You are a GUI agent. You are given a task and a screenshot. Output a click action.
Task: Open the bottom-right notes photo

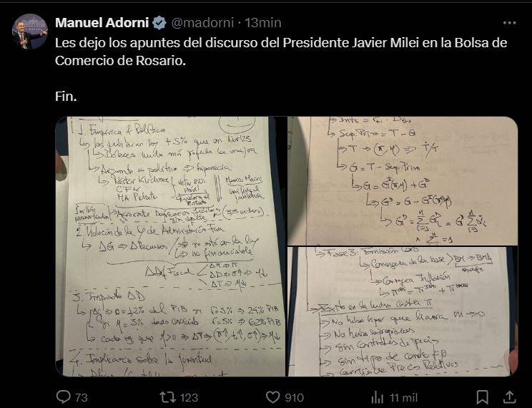point(402,311)
